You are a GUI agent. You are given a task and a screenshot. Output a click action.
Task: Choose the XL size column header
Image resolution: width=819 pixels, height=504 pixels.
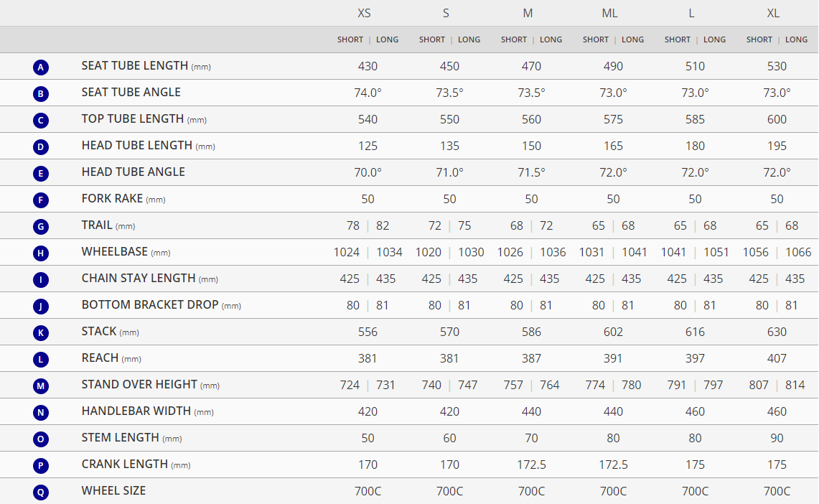(x=773, y=14)
